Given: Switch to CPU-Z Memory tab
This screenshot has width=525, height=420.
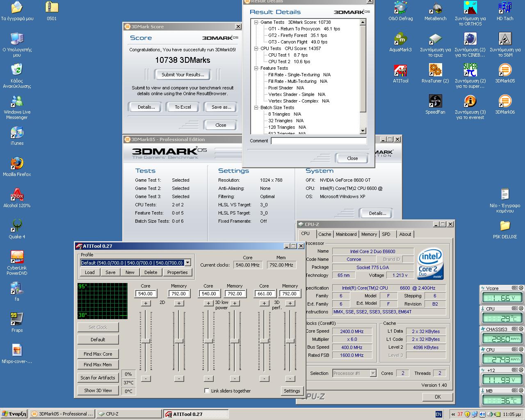Looking at the screenshot, I should coord(369,234).
